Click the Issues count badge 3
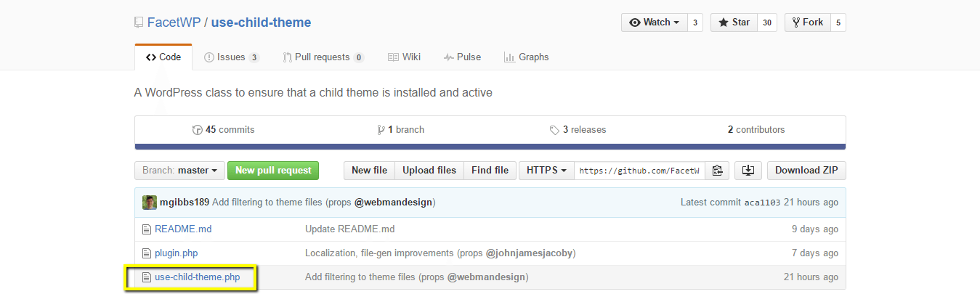The image size is (980, 294). pyautogui.click(x=254, y=57)
